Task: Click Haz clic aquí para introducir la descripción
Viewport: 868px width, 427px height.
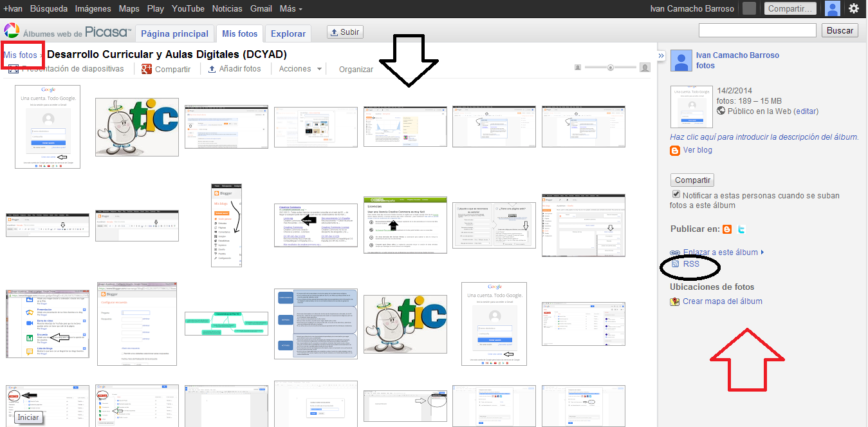Action: (x=764, y=137)
